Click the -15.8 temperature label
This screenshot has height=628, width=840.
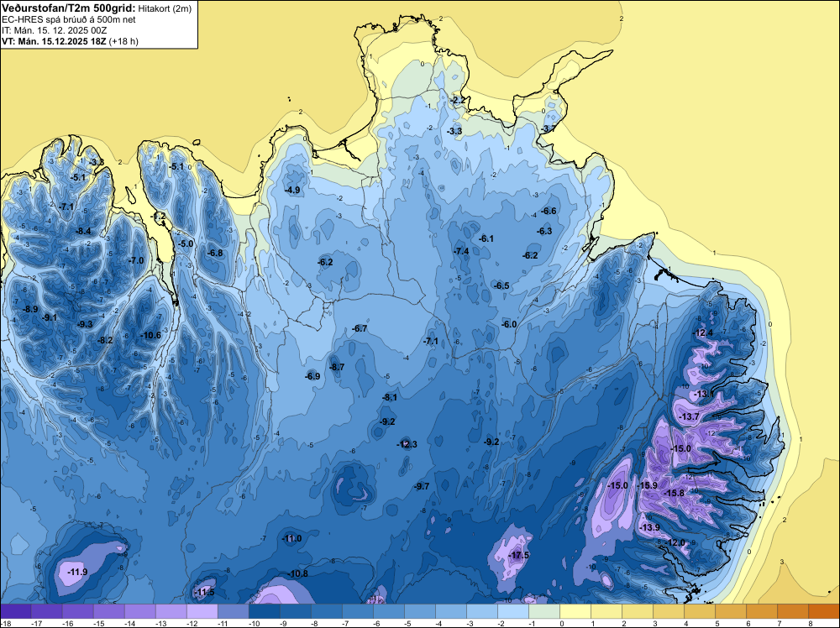[674, 493]
